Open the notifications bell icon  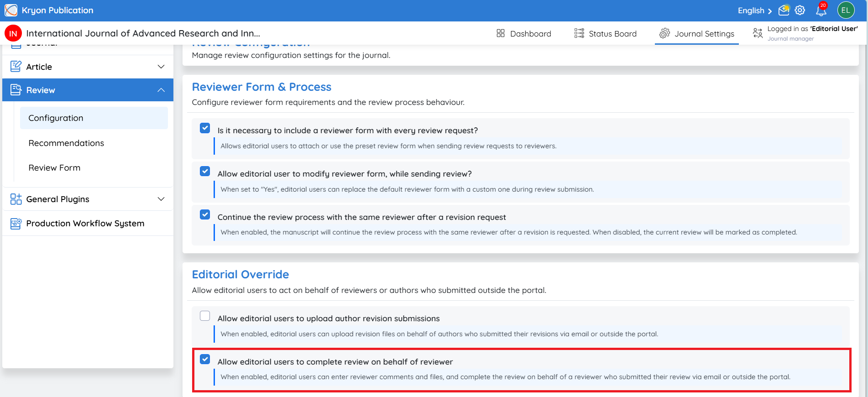(821, 10)
